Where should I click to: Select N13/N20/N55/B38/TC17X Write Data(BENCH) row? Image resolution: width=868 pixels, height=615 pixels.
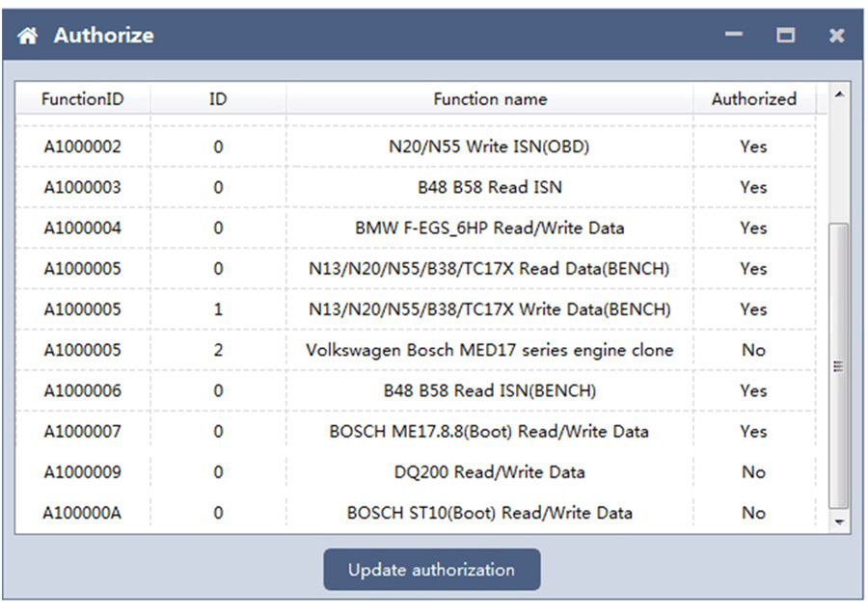pos(417,309)
